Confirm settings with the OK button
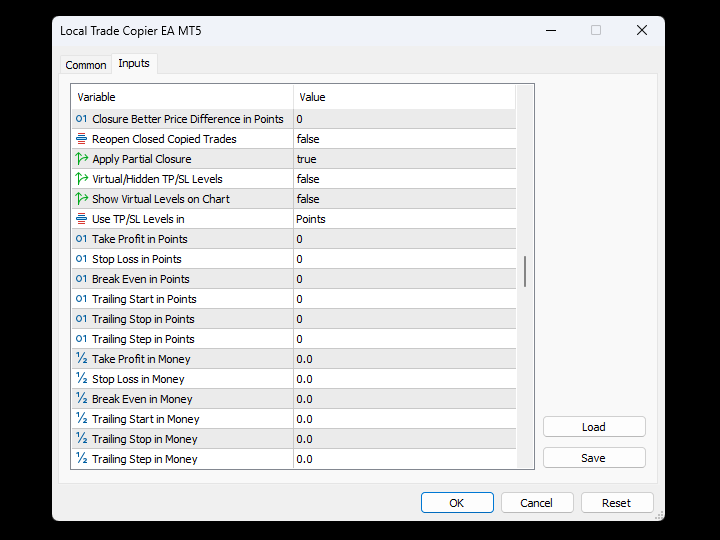720x540 pixels. [457, 503]
